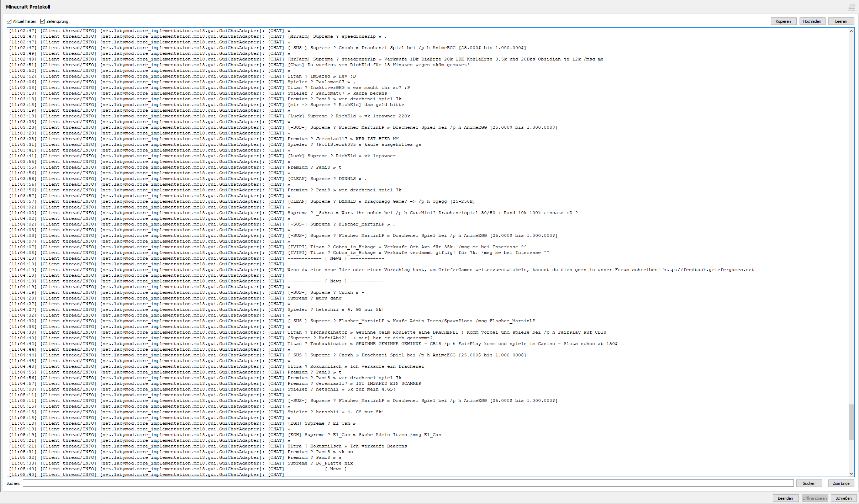Toggle the Aktuell halten checkbox
The height and width of the screenshot is (504, 859).
click(9, 21)
